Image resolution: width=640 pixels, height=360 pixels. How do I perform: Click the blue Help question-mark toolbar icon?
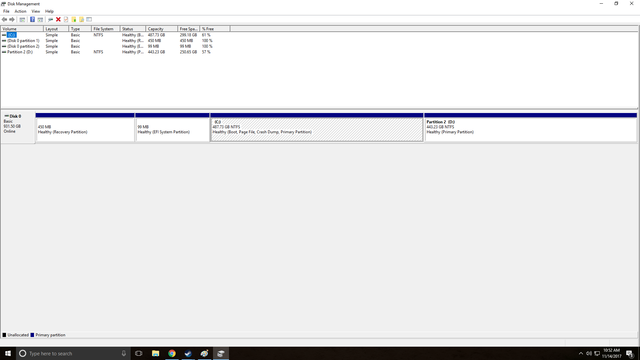(32, 20)
